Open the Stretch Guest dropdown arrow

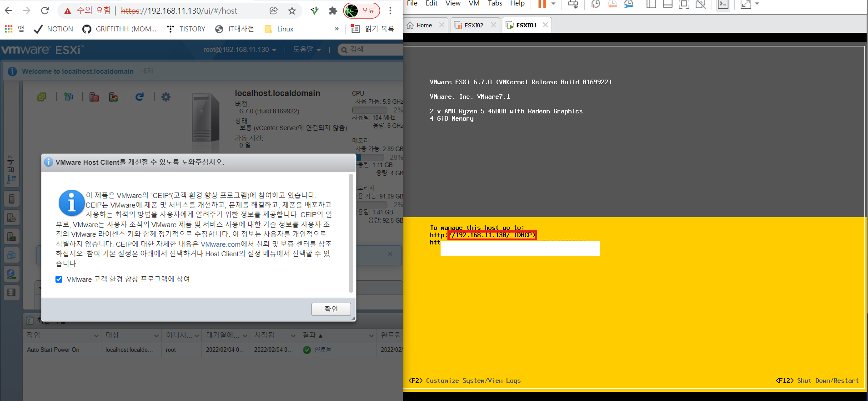click(757, 4)
